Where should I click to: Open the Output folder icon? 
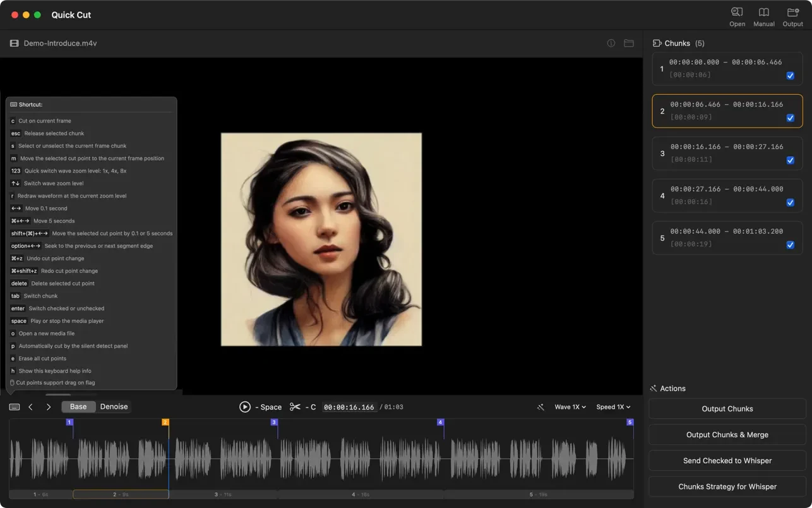click(792, 13)
